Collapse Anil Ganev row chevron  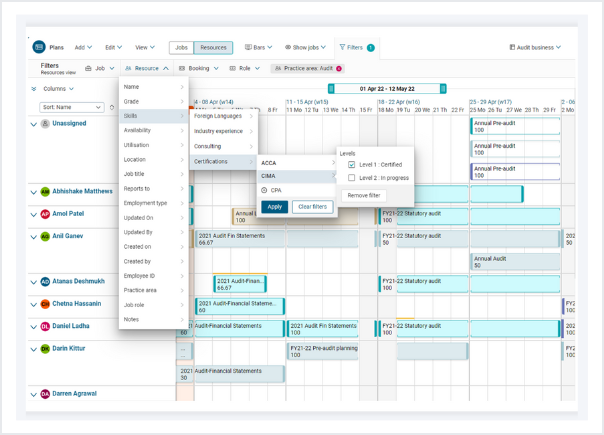34,237
